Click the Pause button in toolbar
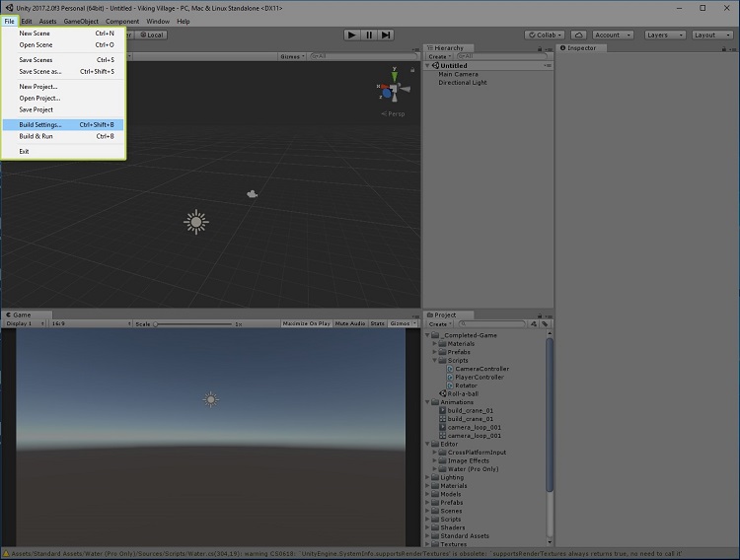This screenshot has width=740, height=560. pyautogui.click(x=369, y=35)
